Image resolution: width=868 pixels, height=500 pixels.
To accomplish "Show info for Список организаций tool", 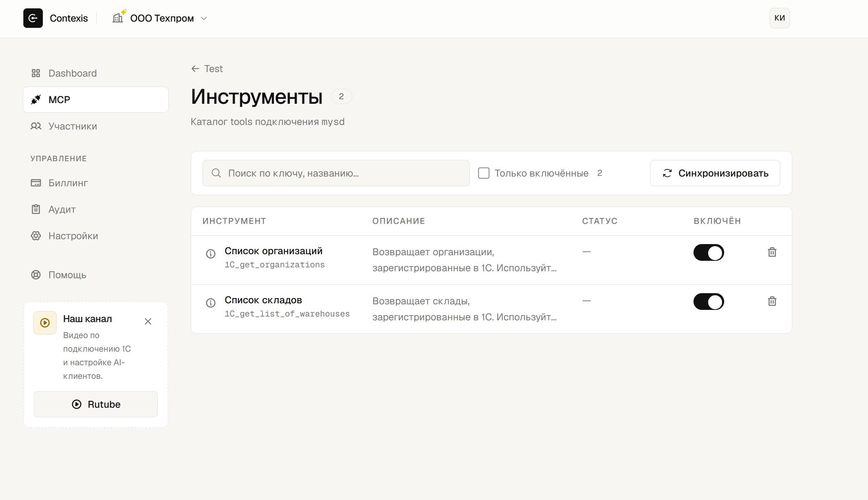I will 211,254.
